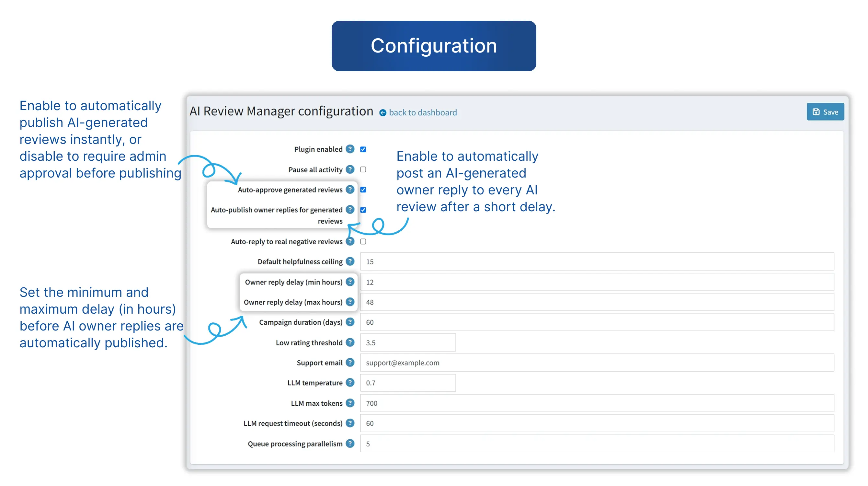Toggle the Plugin enabled checkbox
The width and height of the screenshot is (868, 486).
(363, 149)
